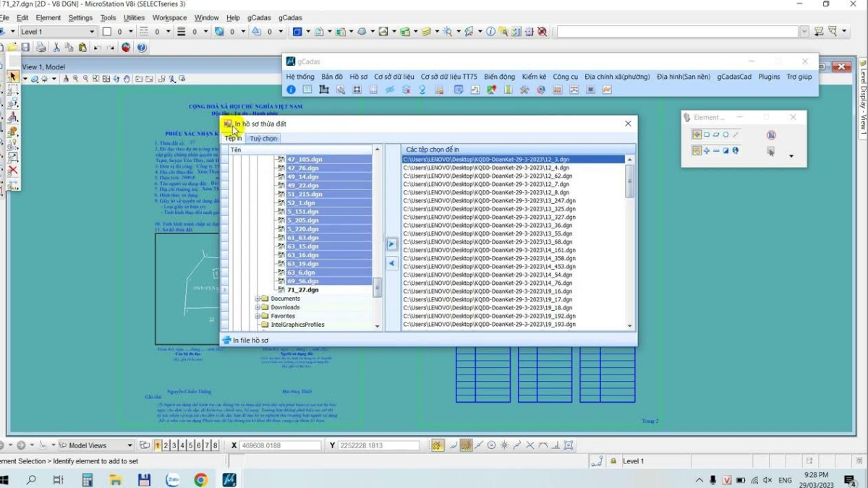Open the gCadas app in Windows taskbar
The height and width of the screenshot is (488, 868).
(229, 480)
